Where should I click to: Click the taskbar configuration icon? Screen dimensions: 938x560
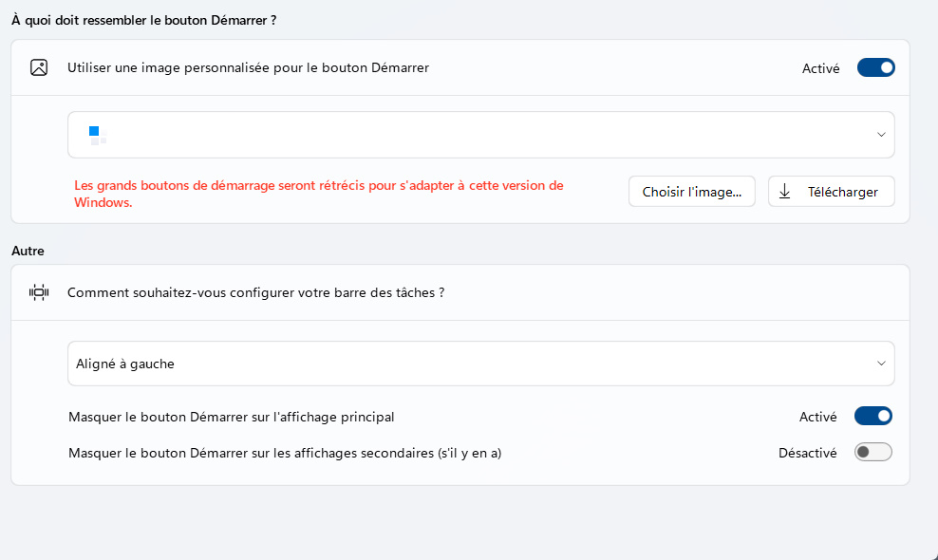[x=39, y=292]
